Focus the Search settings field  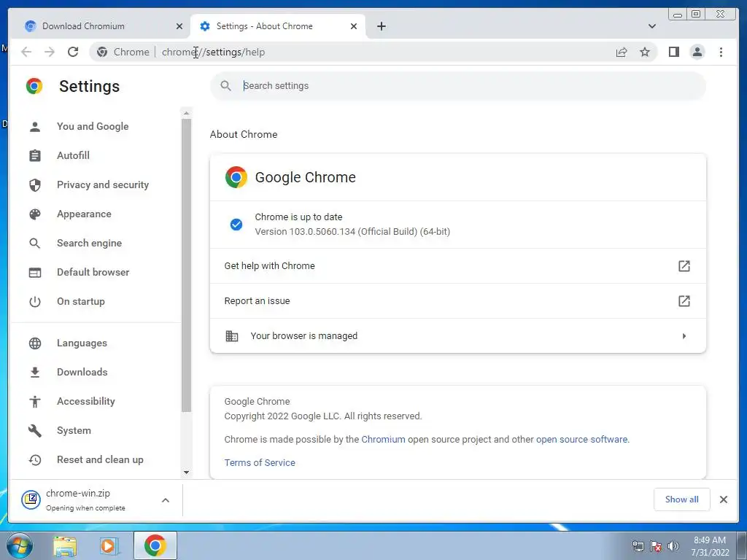click(458, 86)
